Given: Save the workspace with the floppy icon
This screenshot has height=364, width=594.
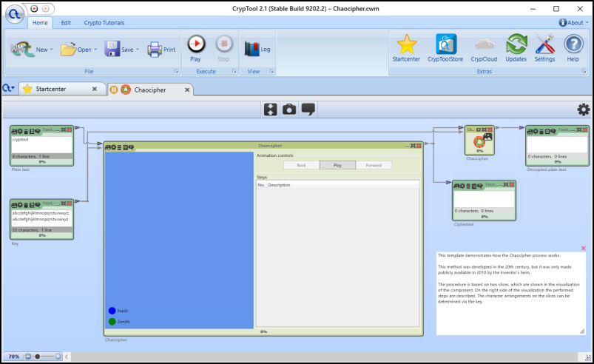Looking at the screenshot, I should [x=112, y=50].
